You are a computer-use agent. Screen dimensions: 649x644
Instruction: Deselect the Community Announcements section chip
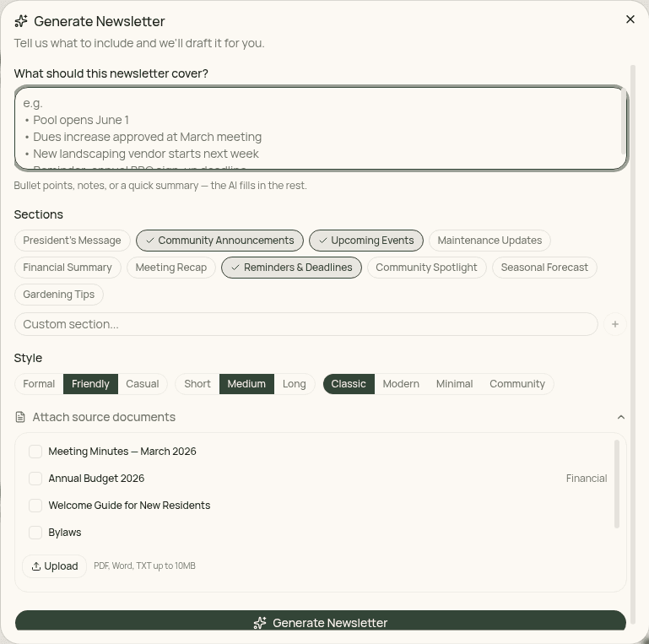(x=219, y=241)
